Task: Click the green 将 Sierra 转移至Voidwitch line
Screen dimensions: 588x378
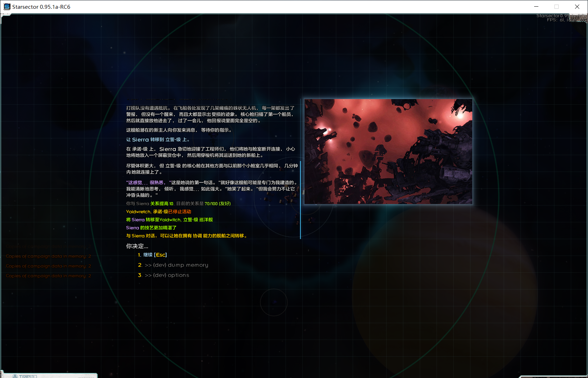Action: pos(169,220)
